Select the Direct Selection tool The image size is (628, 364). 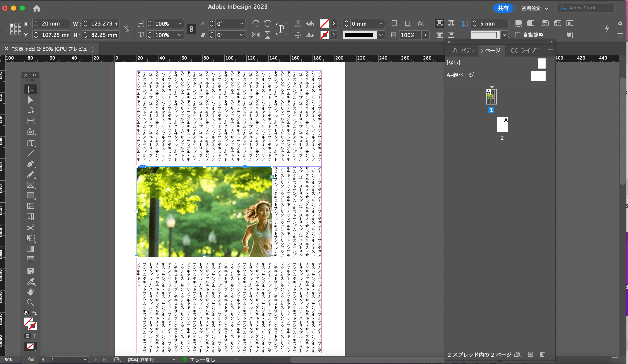(30, 100)
